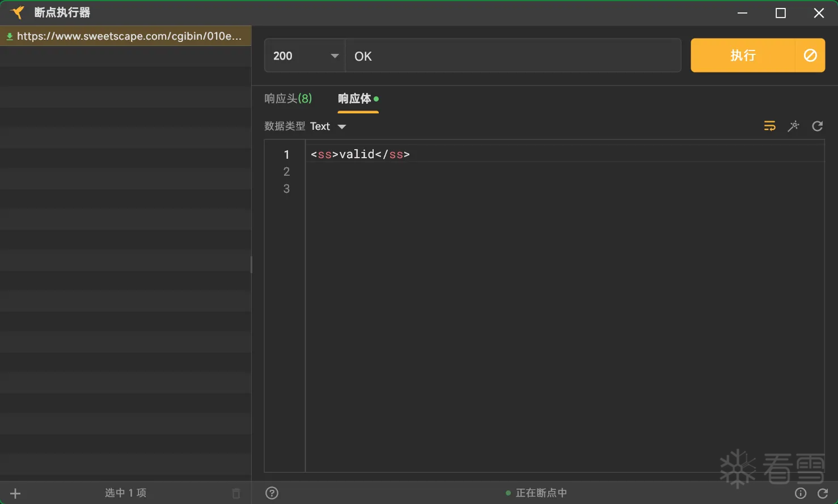Click the word wrap icon
Viewport: 838px width, 504px height.
(769, 126)
